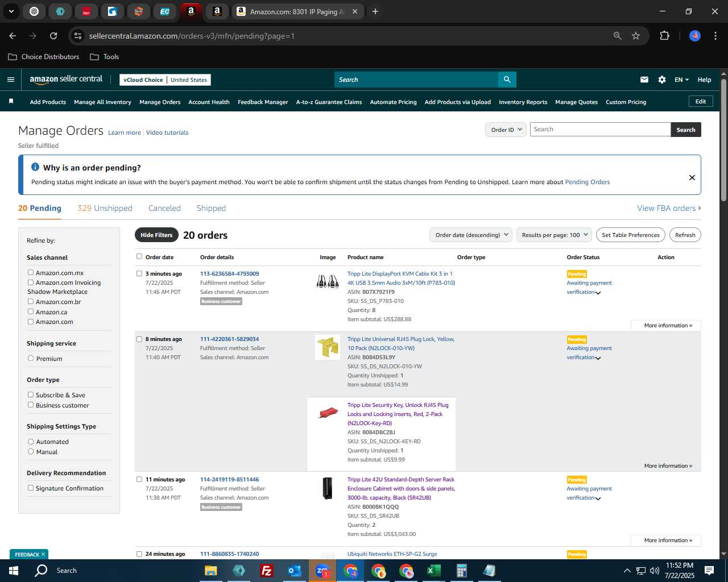
Task: Check the Subscribe & Save order type
Action: click(31, 394)
